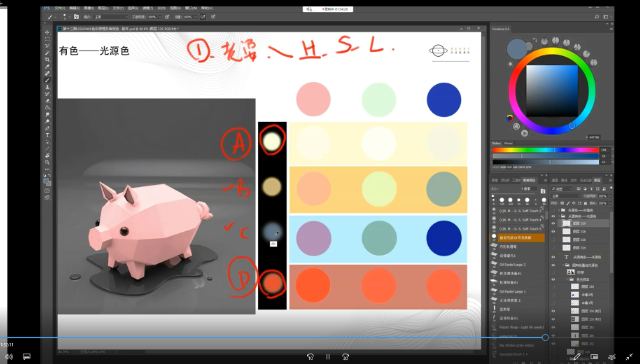Select the Brush tool in toolbox
This screenshot has height=364, width=640.
[x=47, y=80]
